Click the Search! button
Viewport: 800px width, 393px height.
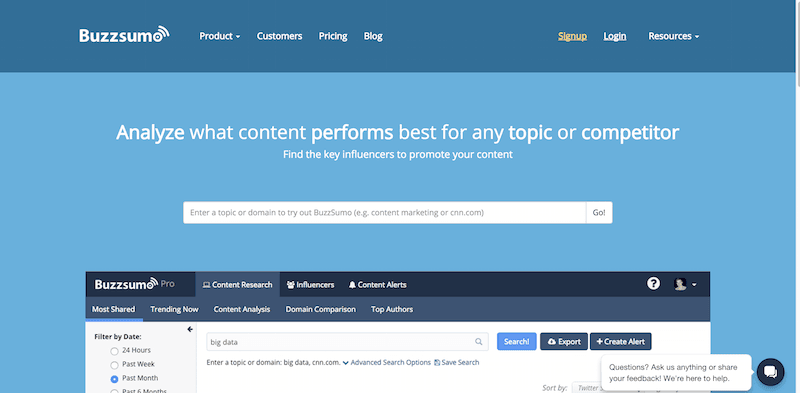coord(517,341)
